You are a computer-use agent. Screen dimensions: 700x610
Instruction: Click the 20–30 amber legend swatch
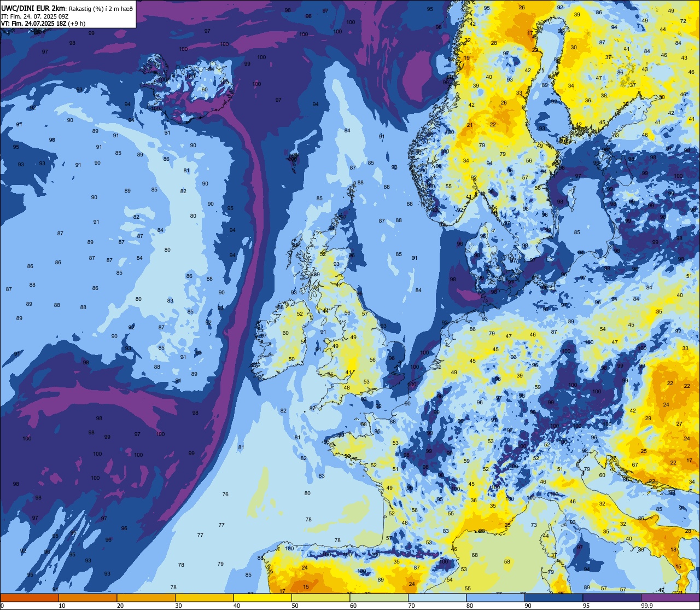[146, 598]
